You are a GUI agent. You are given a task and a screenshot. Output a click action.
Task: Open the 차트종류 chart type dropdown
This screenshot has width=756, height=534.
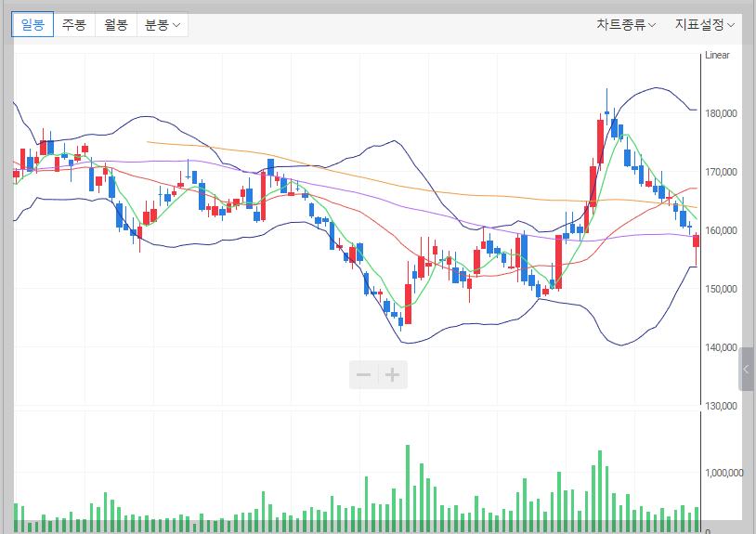pyautogui.click(x=626, y=24)
